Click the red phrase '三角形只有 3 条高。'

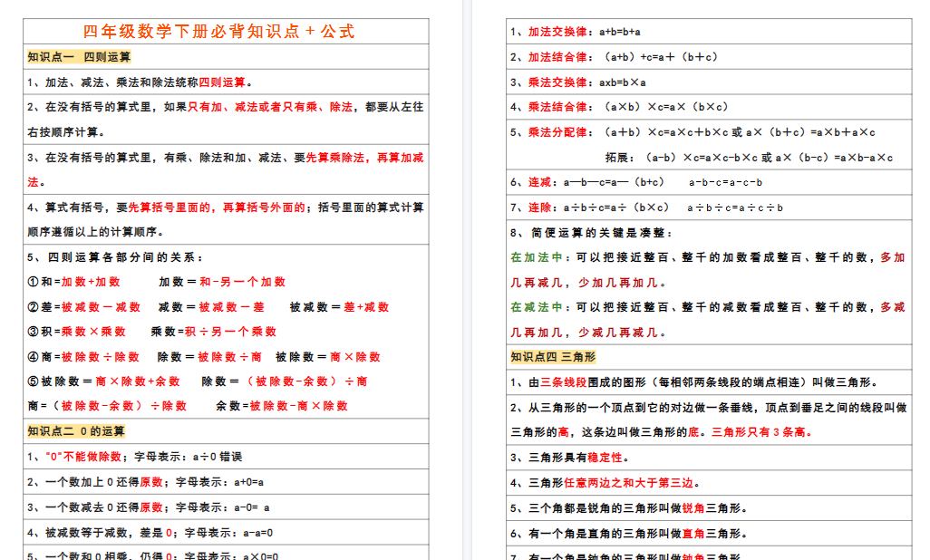point(761,432)
